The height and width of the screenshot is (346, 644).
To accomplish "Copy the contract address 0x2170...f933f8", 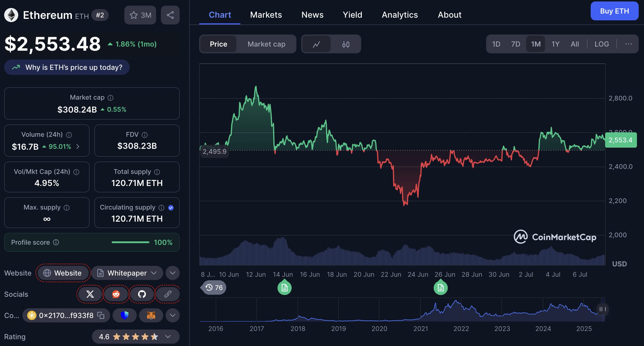I will tap(101, 315).
